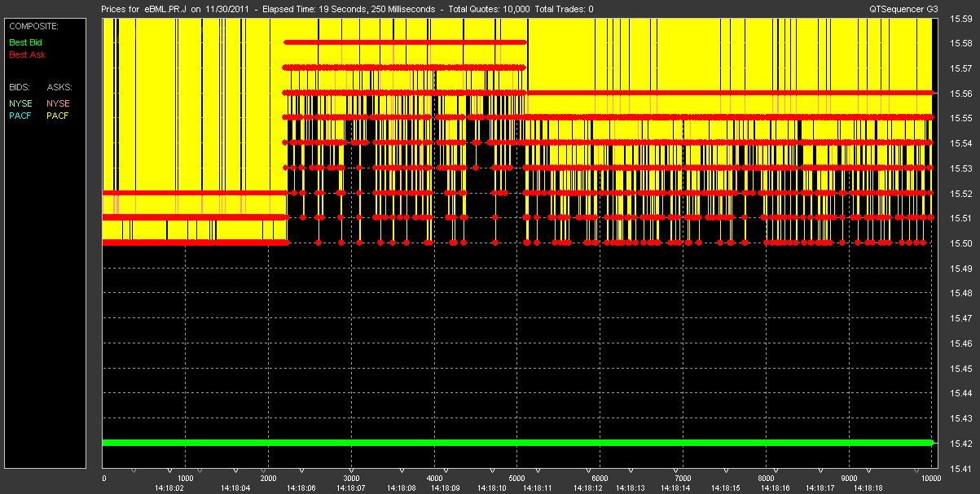Click the short red ask line at 15.58
The width and height of the screenshot is (980, 494).
point(405,42)
